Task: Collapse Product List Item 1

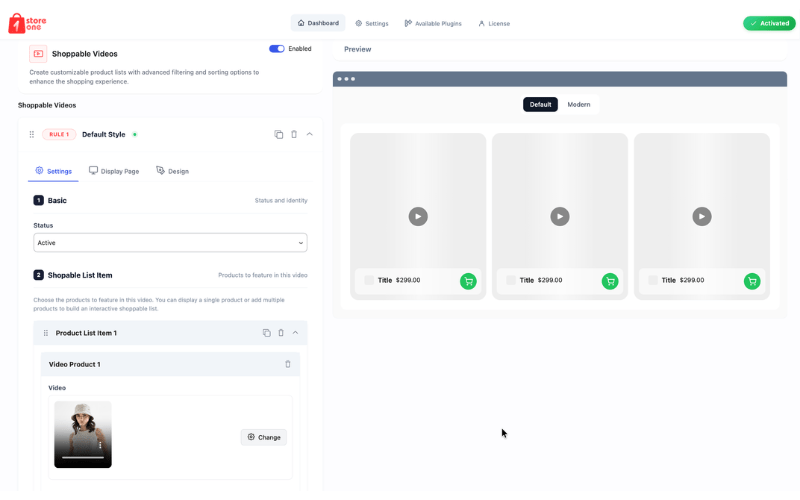Action: point(295,333)
